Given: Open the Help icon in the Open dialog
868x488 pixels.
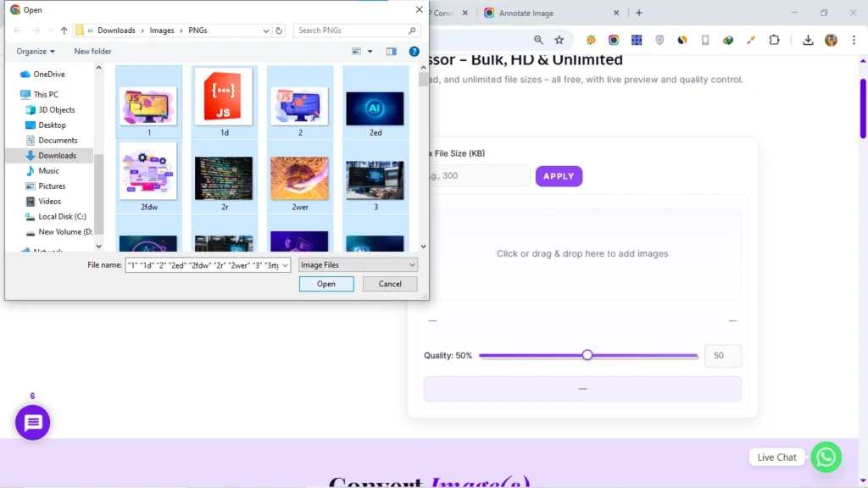Looking at the screenshot, I should click(x=414, y=51).
